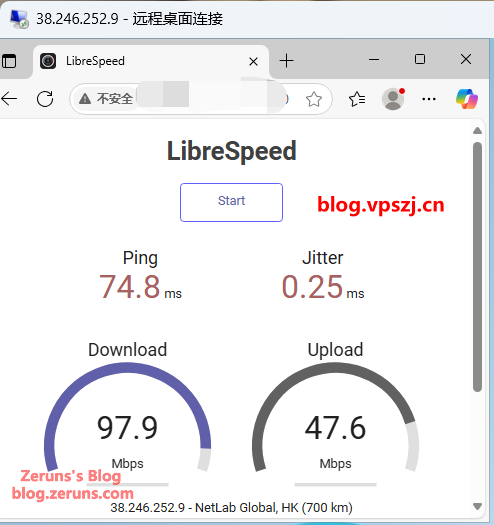Bookmark this page with the star icon
Image resolution: width=494 pixels, height=525 pixels.
click(314, 99)
